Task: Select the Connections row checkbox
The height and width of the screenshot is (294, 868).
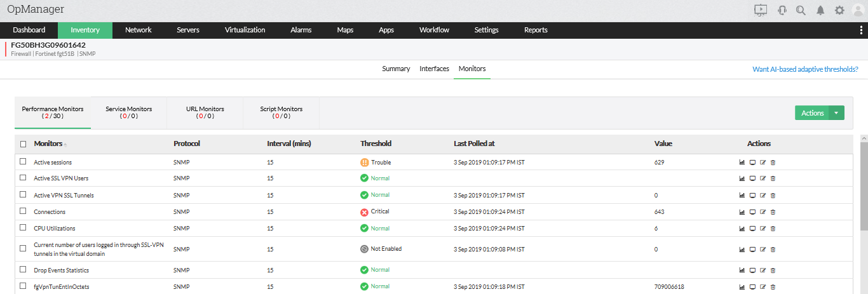Action: click(23, 211)
